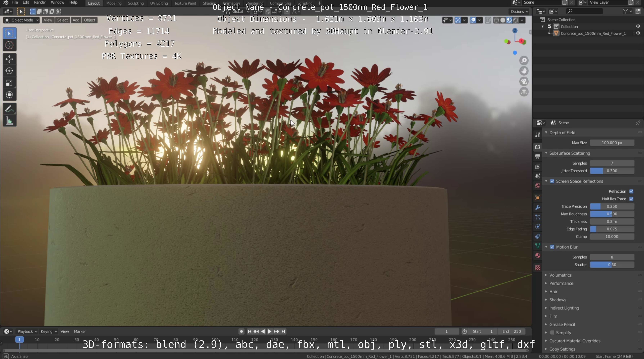Open the Render menu
Screen dimensions: 644x359
click(40, 3)
